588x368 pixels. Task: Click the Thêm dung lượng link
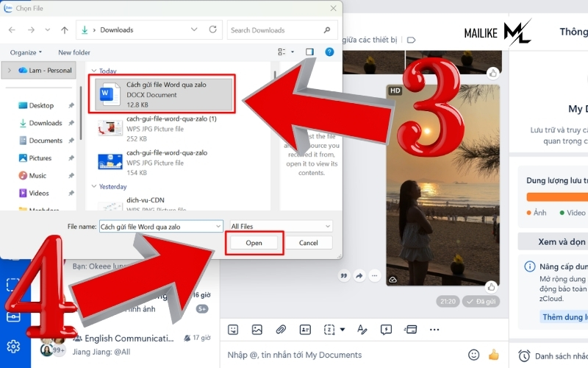pos(563,317)
